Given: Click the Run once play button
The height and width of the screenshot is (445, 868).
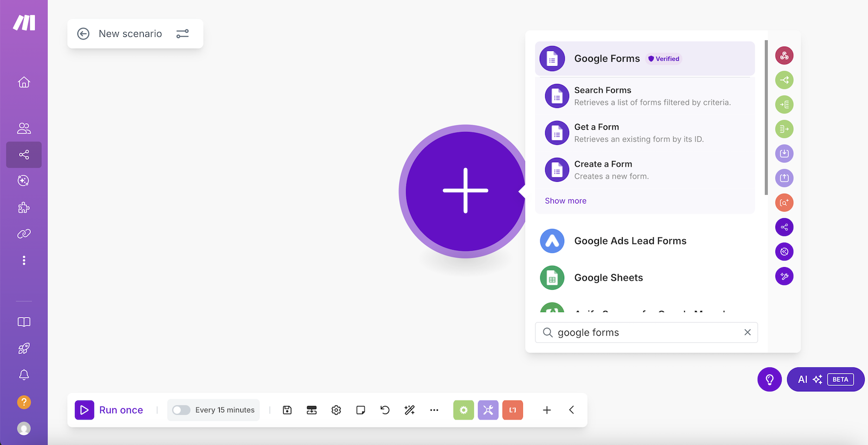Looking at the screenshot, I should coord(84,410).
